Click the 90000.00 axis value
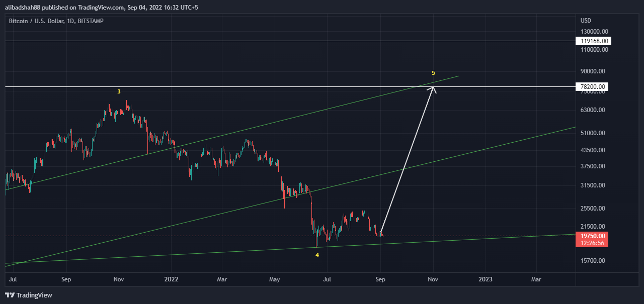This screenshot has width=644, height=304. (x=592, y=71)
